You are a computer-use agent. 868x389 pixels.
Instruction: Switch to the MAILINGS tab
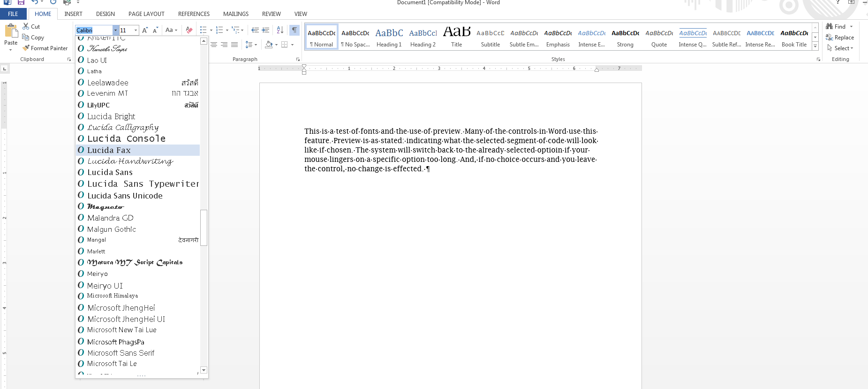(x=236, y=14)
